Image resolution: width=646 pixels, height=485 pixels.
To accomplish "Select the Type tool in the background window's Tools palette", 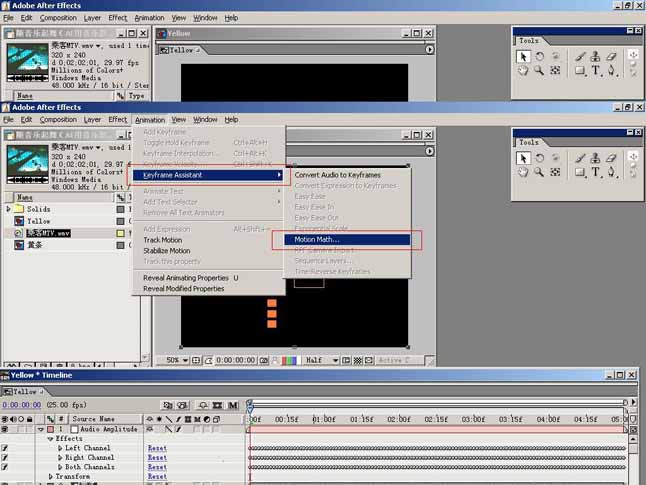I will pyautogui.click(x=596, y=70).
